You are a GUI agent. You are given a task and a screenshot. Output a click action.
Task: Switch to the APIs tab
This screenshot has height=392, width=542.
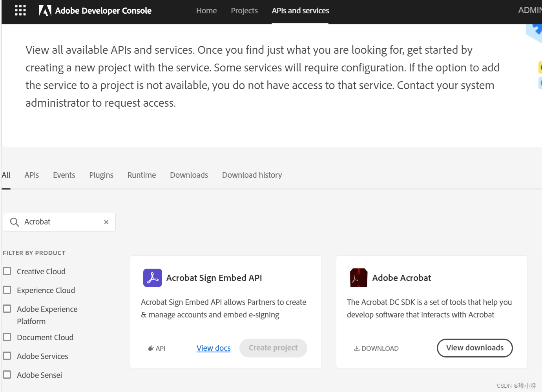coord(31,175)
